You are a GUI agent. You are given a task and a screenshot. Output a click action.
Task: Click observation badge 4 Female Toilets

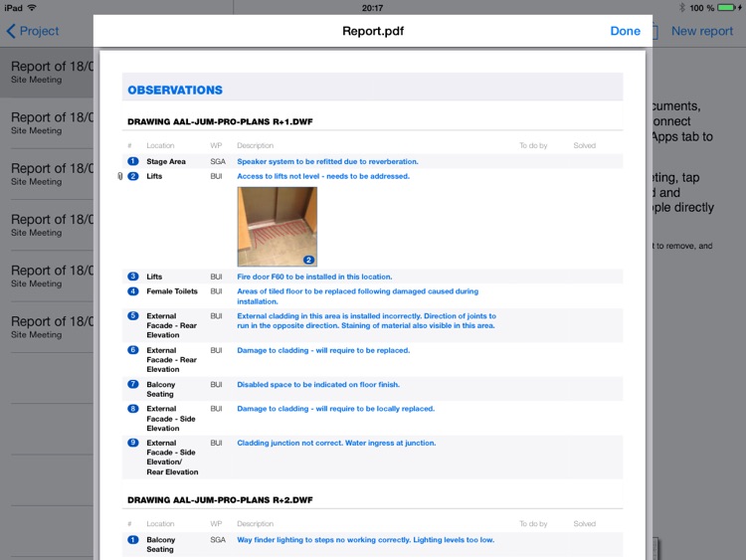133,291
